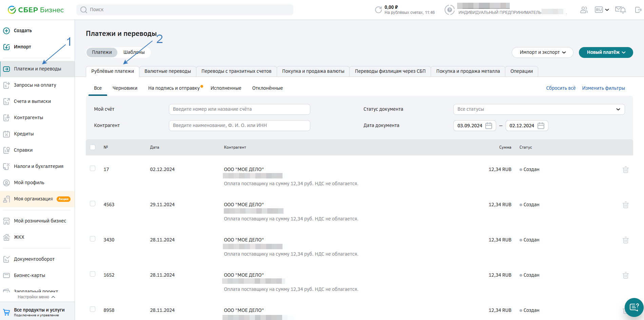
Task: Click the Мой счёт input field
Action: click(x=239, y=109)
